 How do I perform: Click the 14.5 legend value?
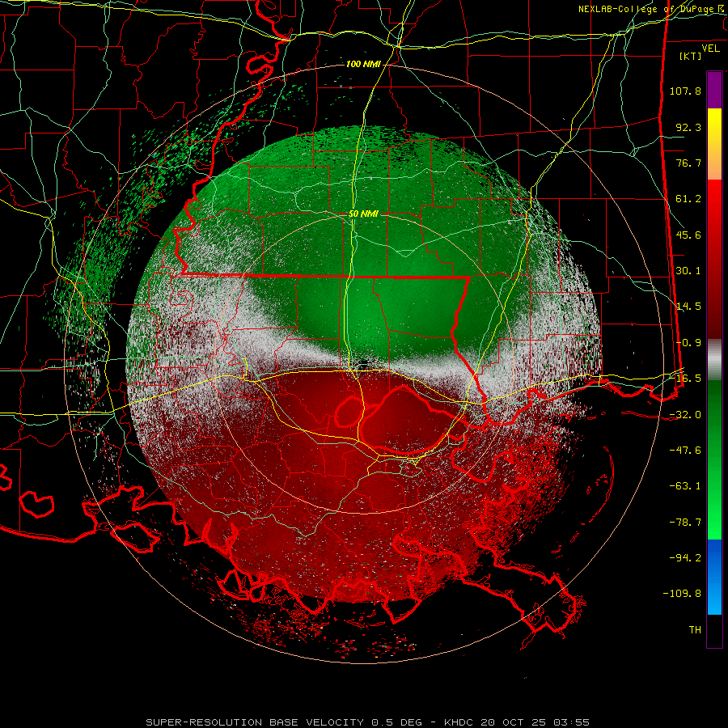(x=688, y=307)
